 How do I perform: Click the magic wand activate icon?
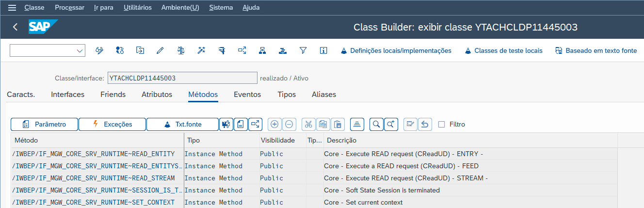pyautogui.click(x=201, y=50)
